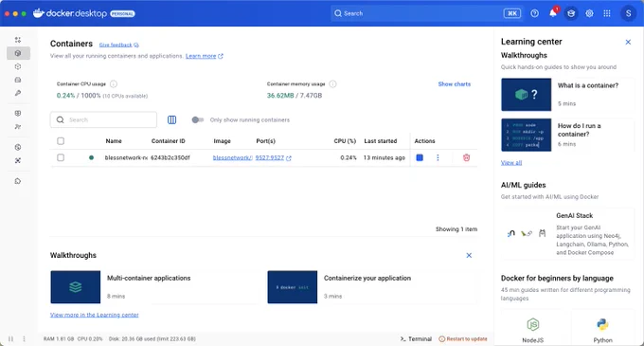Open the Builds wrench icon in sidebar
Viewport: 644px width, 346px height.
click(18, 93)
